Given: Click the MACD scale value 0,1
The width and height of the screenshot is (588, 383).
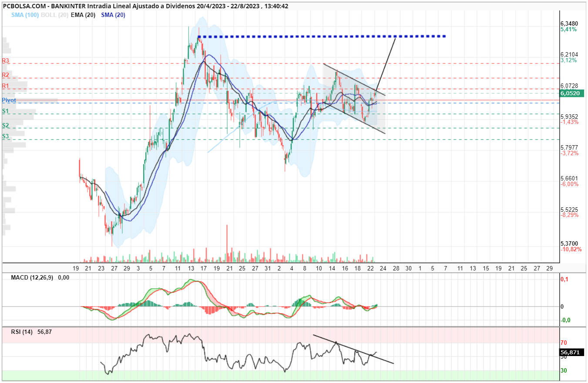Looking at the screenshot, I should pos(564,279).
